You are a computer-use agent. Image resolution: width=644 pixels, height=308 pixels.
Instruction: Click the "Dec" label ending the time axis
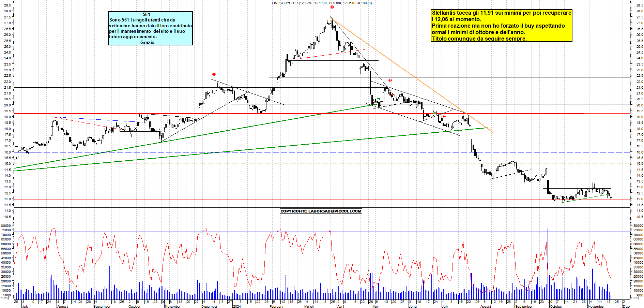626,306
